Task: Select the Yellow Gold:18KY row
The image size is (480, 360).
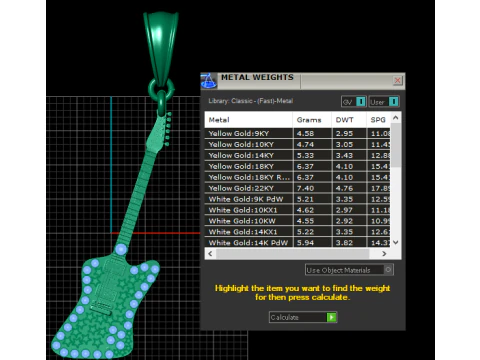Action: [297, 166]
